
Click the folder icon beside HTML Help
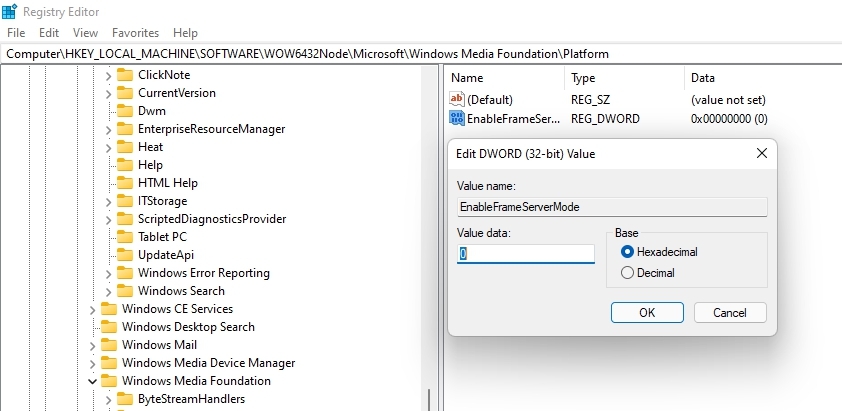tap(125, 183)
